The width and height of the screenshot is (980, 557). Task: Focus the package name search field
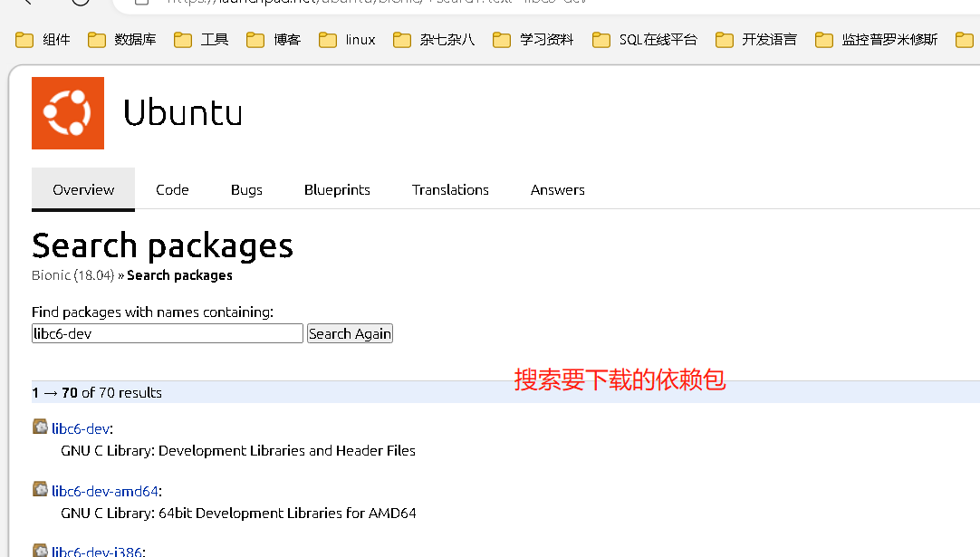click(x=168, y=334)
